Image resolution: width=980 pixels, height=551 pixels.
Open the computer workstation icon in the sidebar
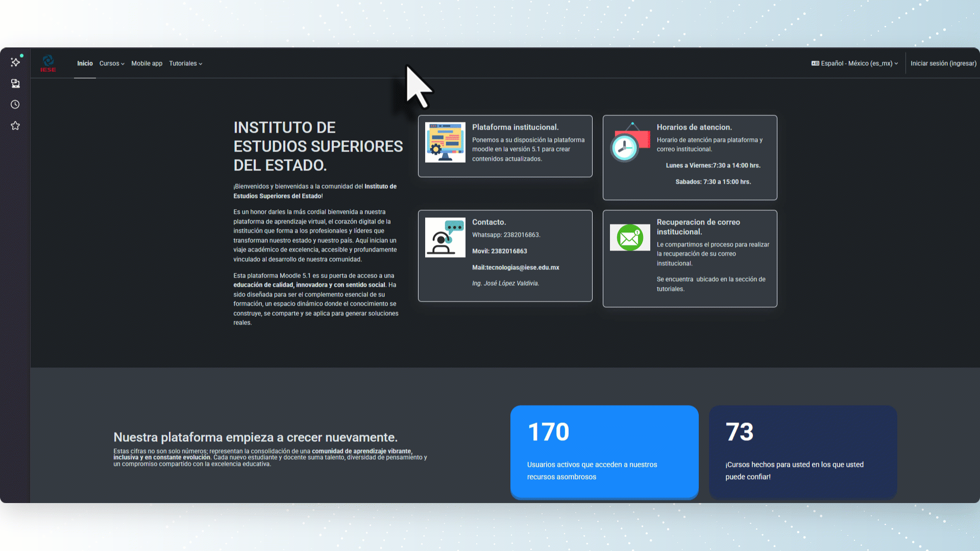click(x=15, y=83)
